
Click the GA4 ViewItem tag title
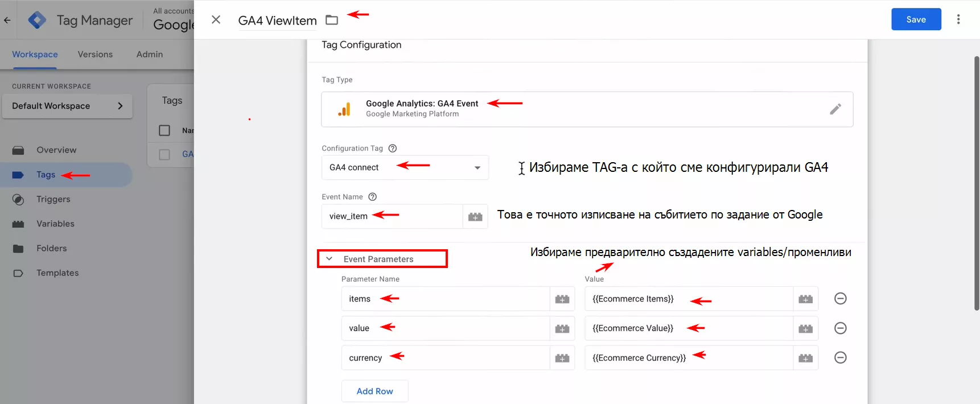pos(278,20)
